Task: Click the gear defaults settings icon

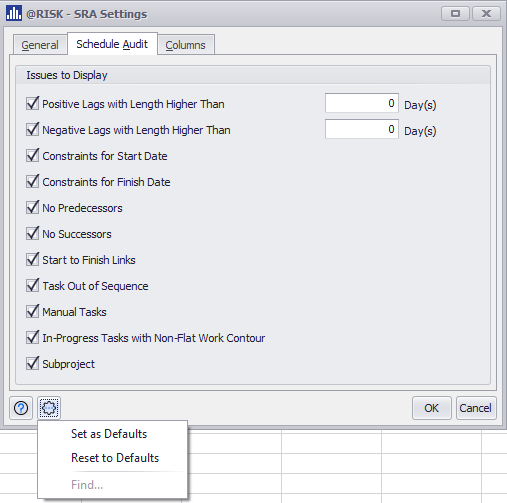Action: tap(49, 408)
